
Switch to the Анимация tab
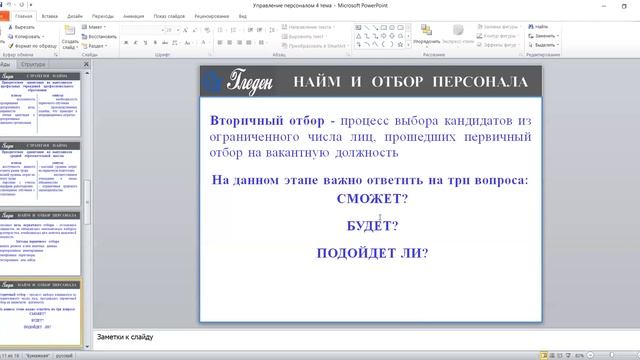pos(133,16)
